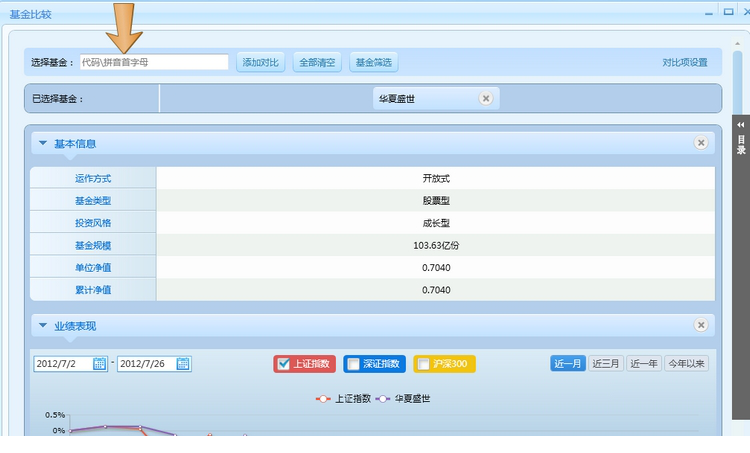The image size is (750, 453).
Task: Click the 业绩表现 section title
Action: pyautogui.click(x=75, y=326)
